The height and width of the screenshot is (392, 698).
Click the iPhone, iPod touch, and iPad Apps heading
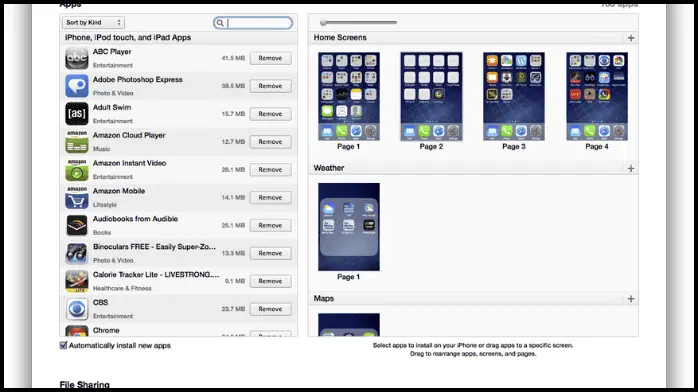click(x=128, y=37)
